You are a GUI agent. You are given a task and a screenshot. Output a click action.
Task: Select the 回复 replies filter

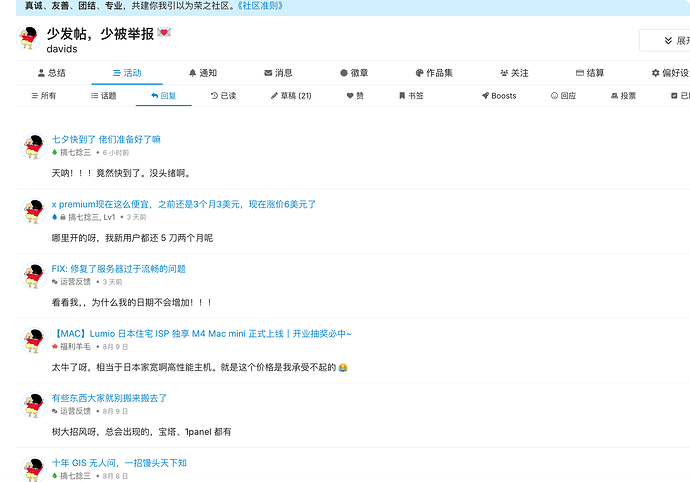click(164, 96)
